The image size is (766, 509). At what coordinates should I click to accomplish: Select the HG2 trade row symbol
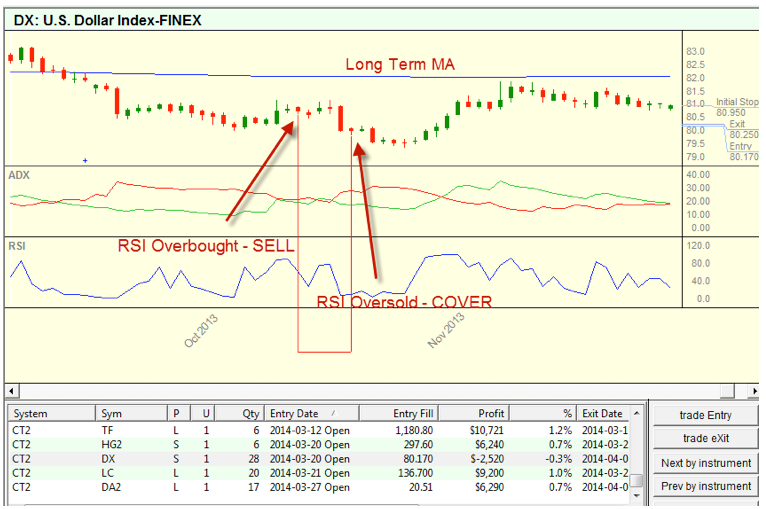[111, 445]
